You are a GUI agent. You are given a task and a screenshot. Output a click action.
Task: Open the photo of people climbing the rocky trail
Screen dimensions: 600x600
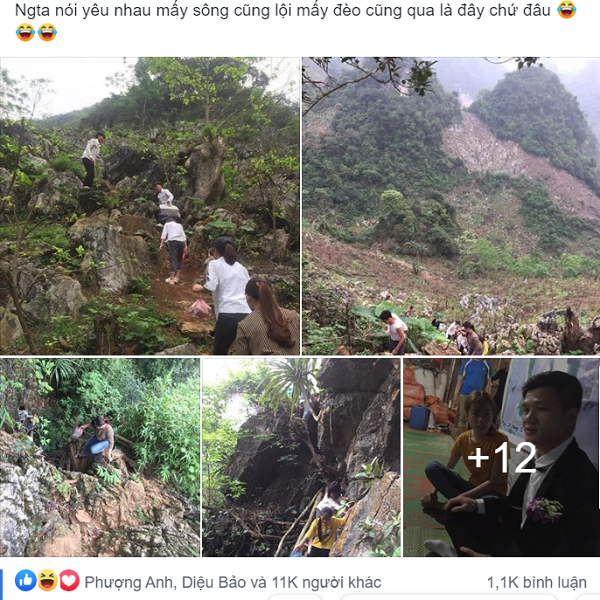pos(150,206)
